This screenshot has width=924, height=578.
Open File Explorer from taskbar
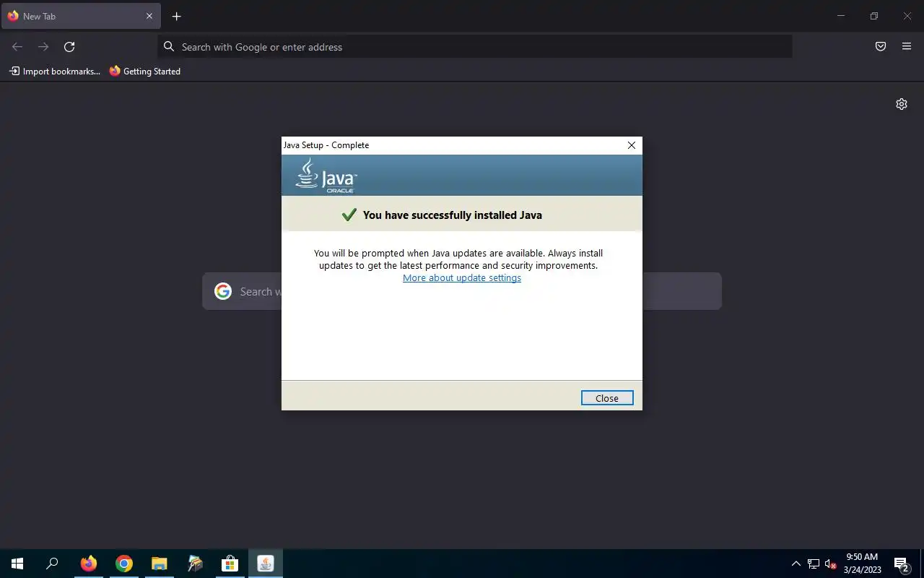(x=159, y=564)
